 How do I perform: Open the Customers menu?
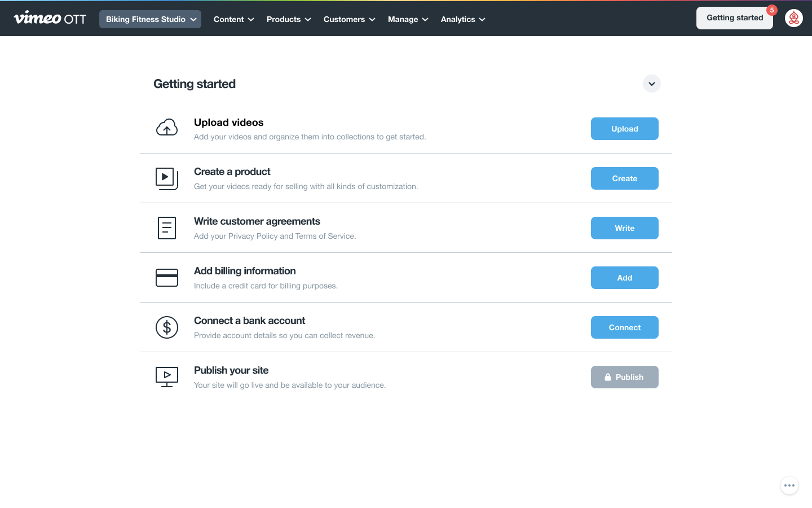click(x=349, y=19)
